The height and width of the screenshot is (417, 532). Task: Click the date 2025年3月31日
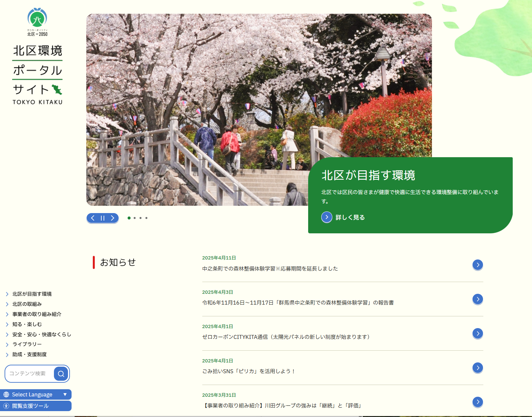[x=219, y=395]
